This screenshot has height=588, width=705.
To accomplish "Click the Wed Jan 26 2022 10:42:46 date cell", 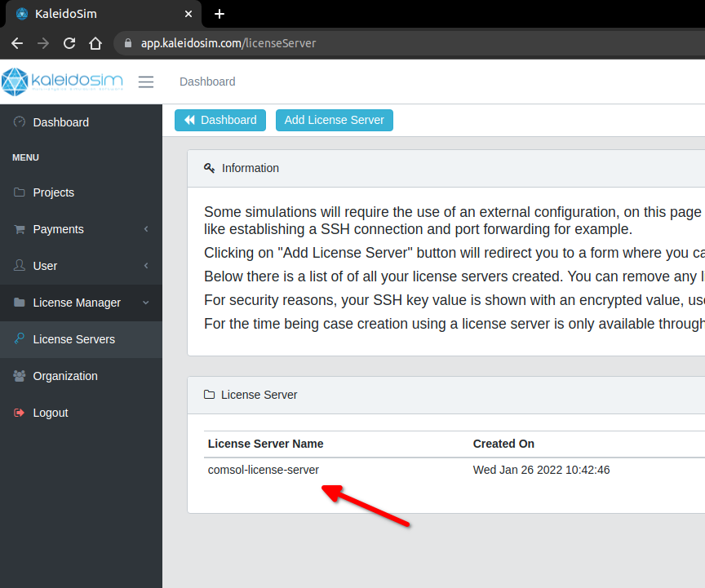I will [x=541, y=471].
